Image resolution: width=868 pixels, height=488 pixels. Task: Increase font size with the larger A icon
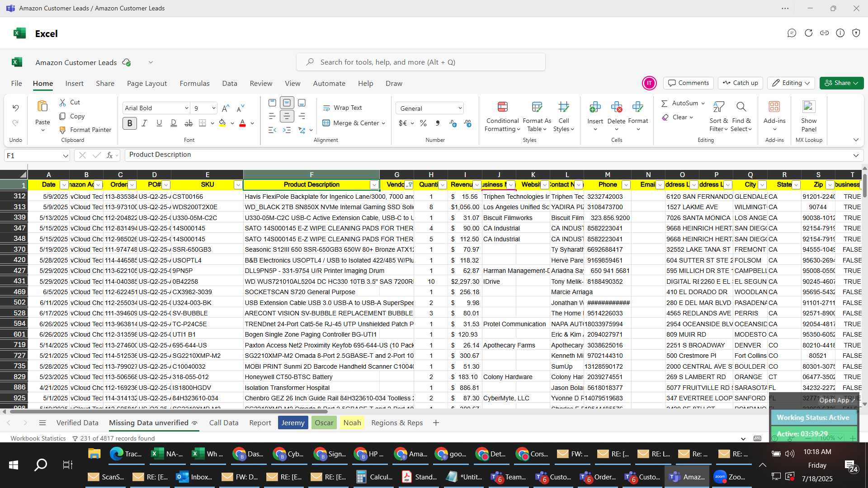click(x=226, y=108)
